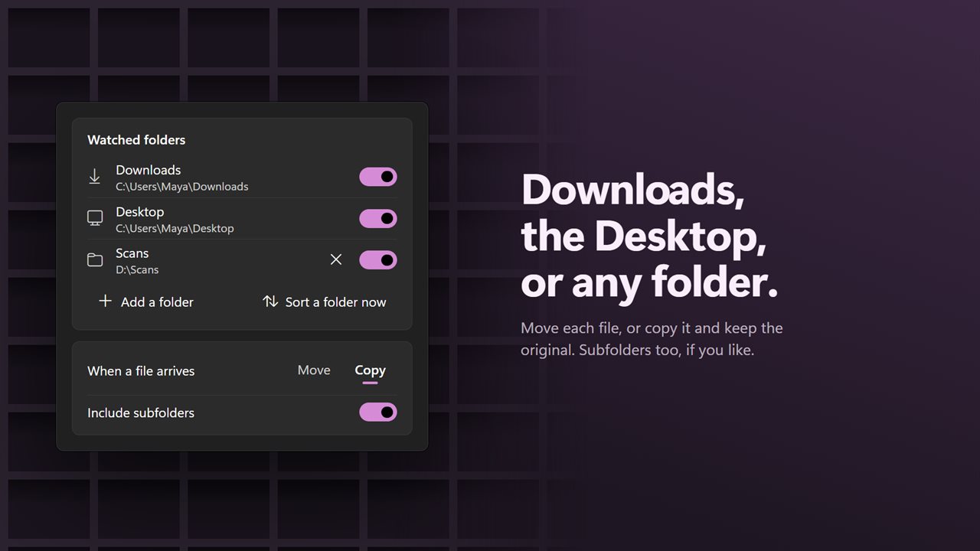Switch off the Scans folder toggle
980x551 pixels.
click(378, 260)
